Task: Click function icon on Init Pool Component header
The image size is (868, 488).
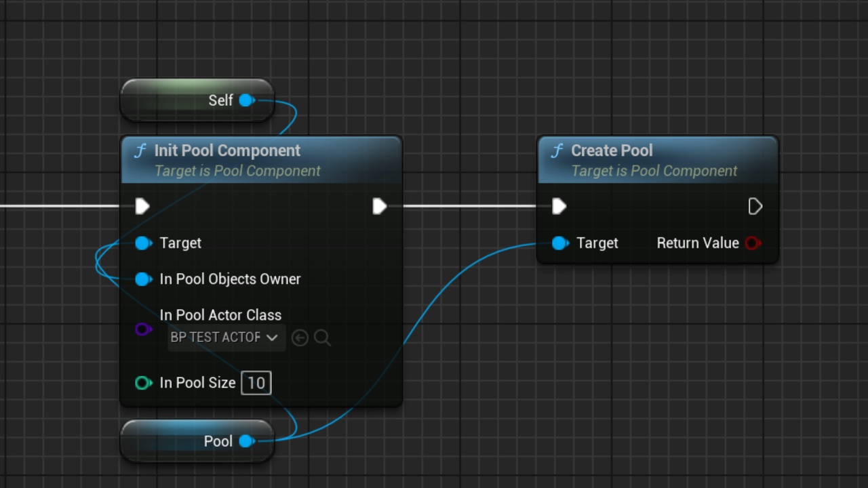Action: coord(140,150)
